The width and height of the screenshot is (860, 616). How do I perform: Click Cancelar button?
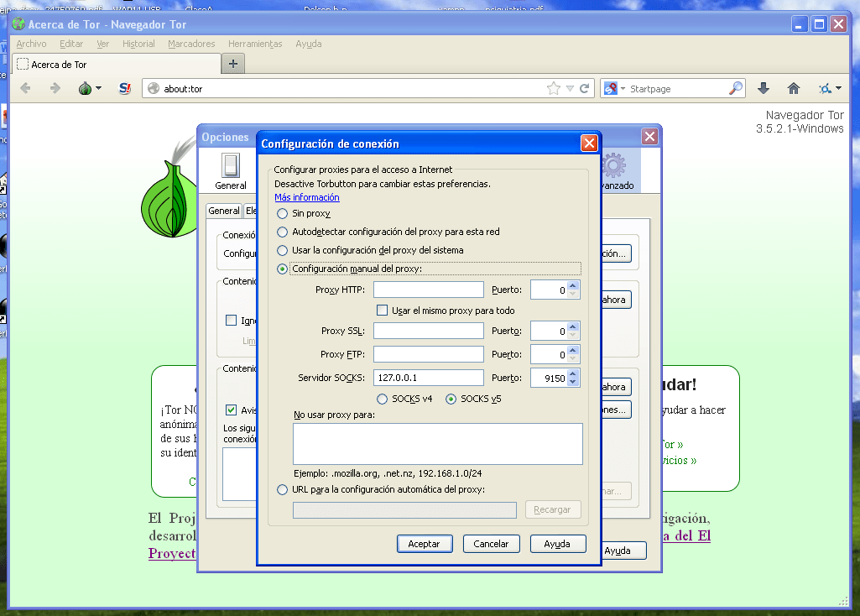[x=491, y=544]
